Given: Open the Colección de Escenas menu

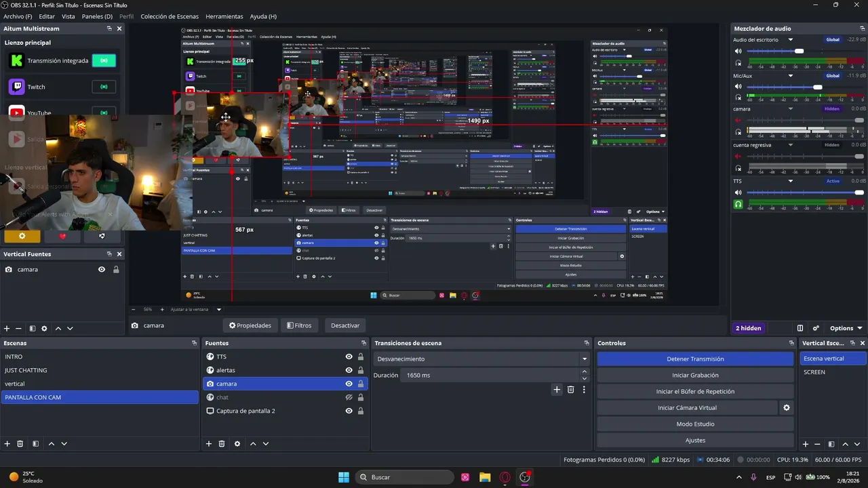Looking at the screenshot, I should 169,16.
